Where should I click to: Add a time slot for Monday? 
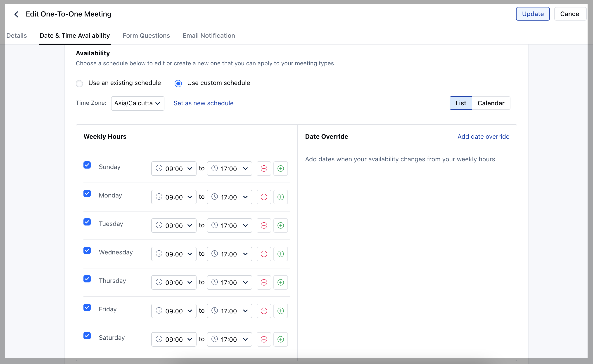point(280,197)
